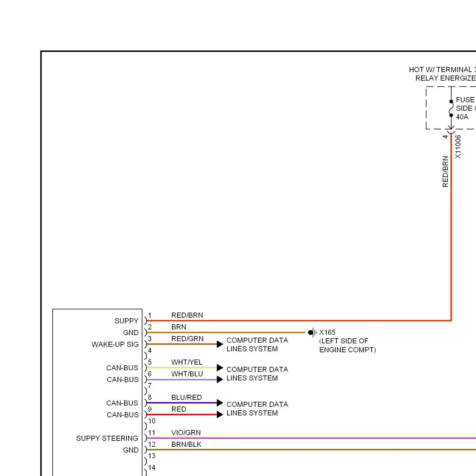476x476 pixels.
Task: Select the 'CAN-BUS' label at pin 5
Action: coord(122,368)
